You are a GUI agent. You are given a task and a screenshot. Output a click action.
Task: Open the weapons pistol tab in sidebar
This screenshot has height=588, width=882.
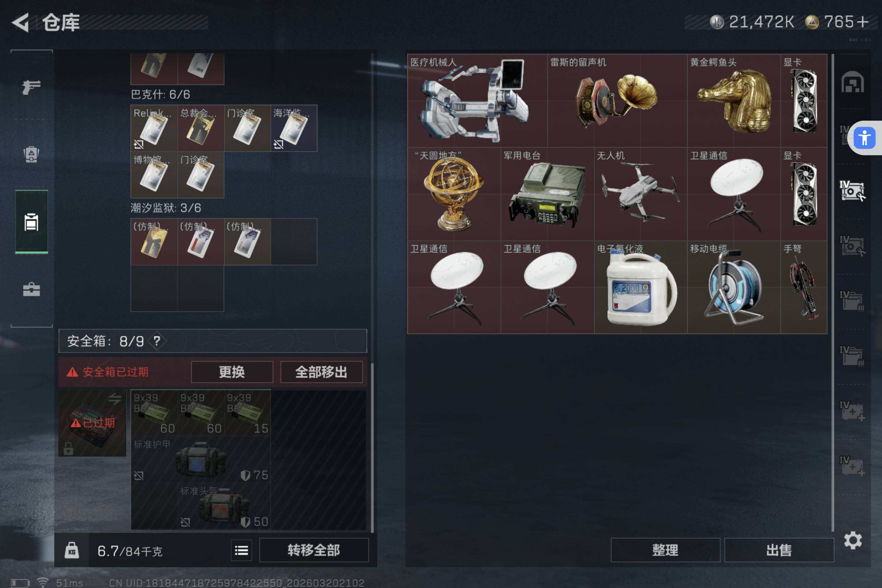(32, 87)
